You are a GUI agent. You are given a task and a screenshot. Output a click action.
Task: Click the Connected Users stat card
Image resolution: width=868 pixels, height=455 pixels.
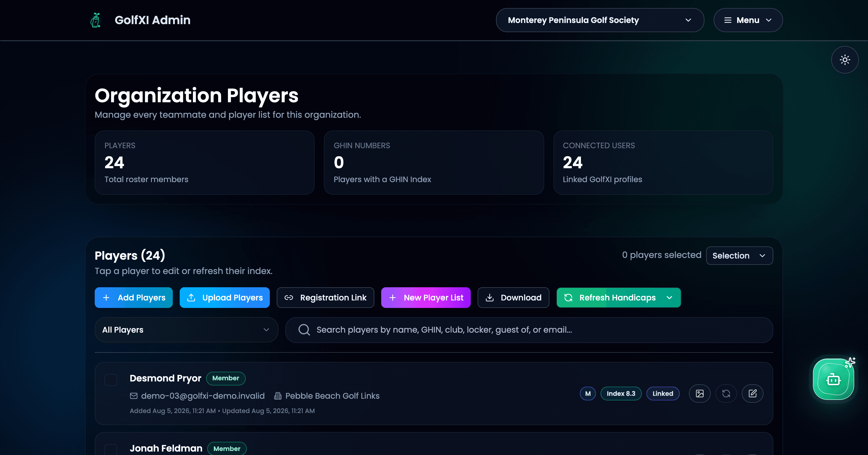pyautogui.click(x=663, y=163)
